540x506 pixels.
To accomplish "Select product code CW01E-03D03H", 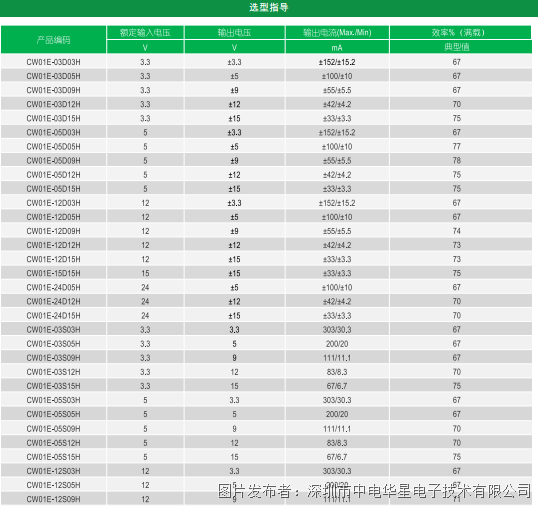I will [53, 62].
